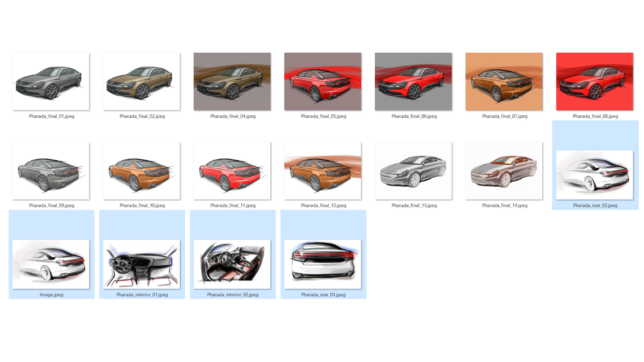Click the Pharada_interior_02.jpeg seat sketch
This screenshot has height=362, width=644.
coord(232,264)
